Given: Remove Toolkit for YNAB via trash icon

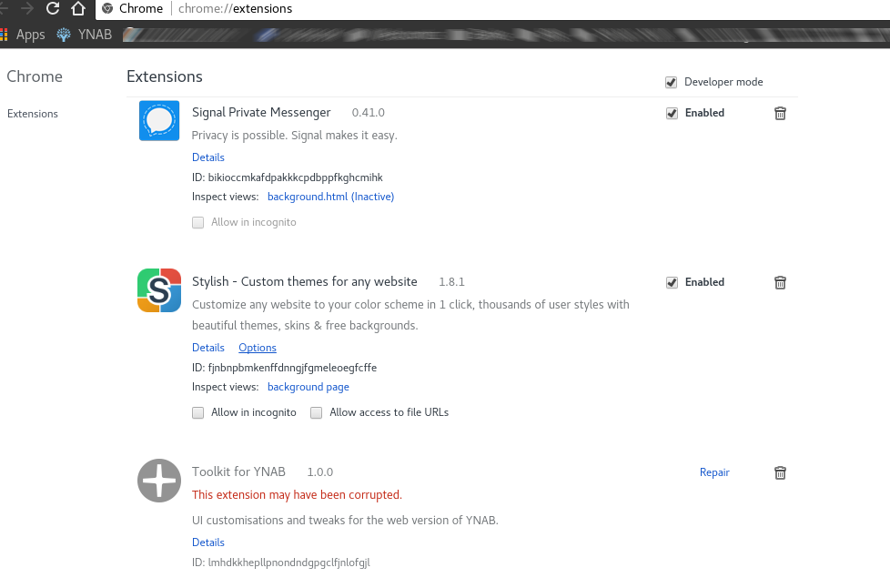Looking at the screenshot, I should pos(781,472).
